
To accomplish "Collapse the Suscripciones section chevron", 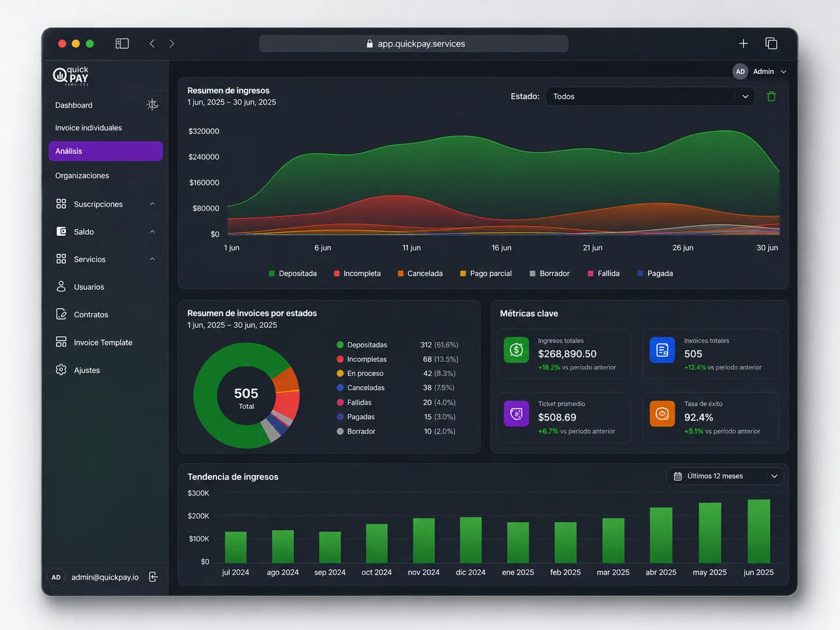I will click(x=153, y=204).
